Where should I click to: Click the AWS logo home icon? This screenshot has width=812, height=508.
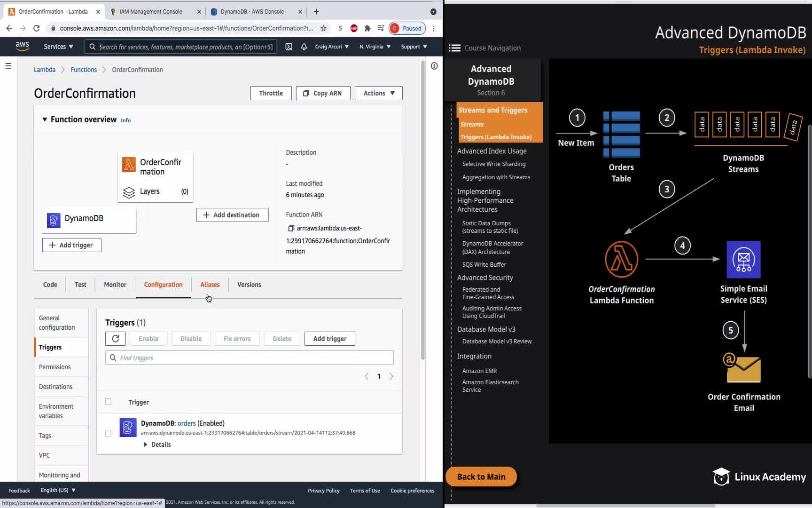(x=22, y=46)
